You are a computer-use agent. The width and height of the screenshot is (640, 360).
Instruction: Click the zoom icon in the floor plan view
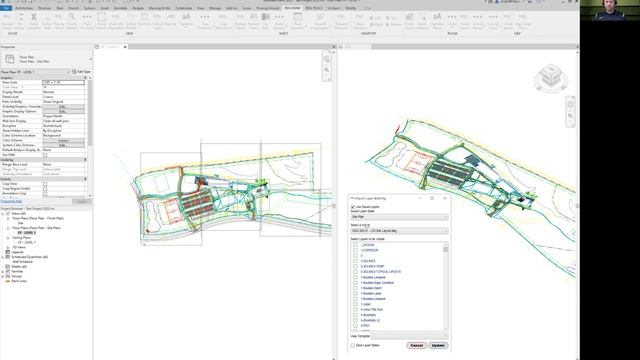click(327, 70)
